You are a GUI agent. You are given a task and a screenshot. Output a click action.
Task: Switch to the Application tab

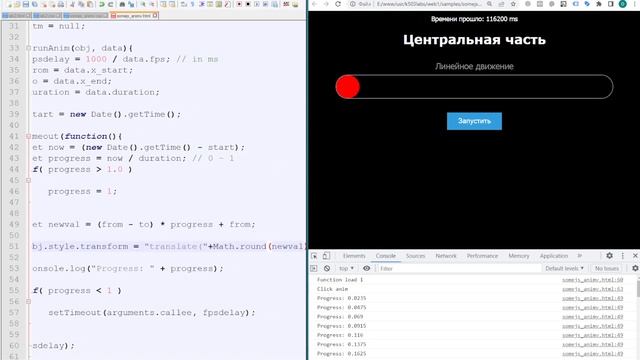click(553, 256)
